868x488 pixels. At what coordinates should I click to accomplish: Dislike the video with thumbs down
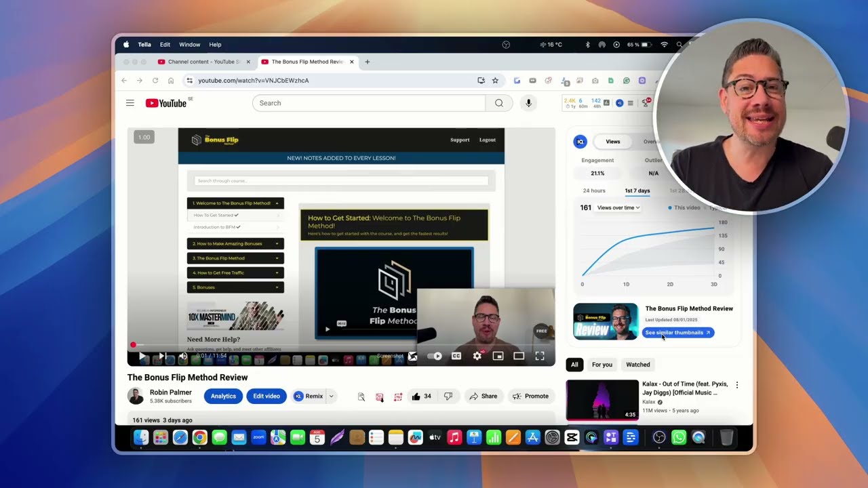point(448,396)
